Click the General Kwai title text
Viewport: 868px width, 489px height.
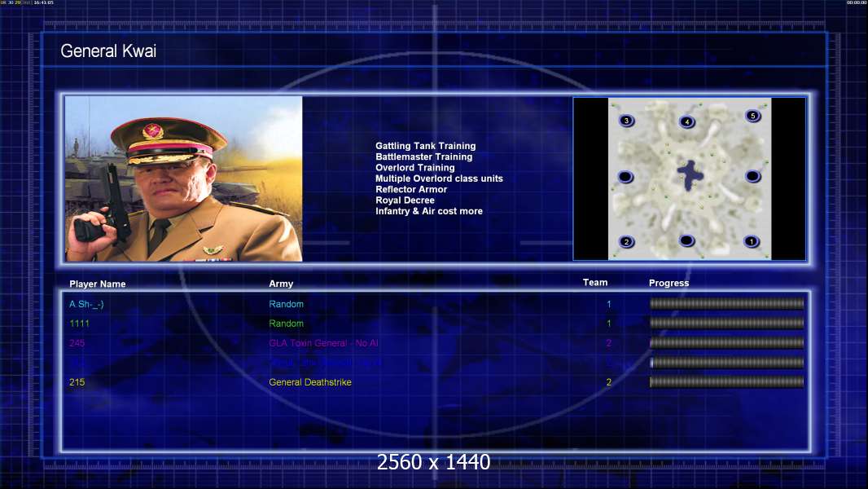[x=108, y=51]
